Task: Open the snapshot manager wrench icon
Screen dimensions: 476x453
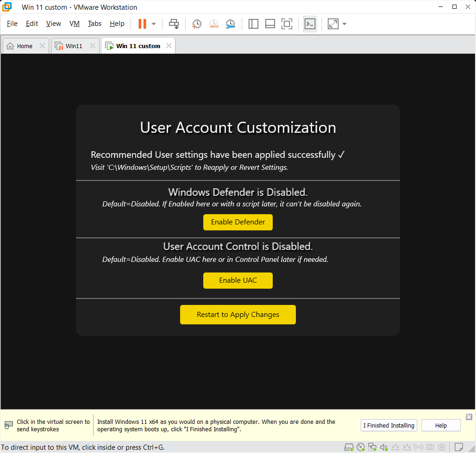Action: click(x=231, y=24)
